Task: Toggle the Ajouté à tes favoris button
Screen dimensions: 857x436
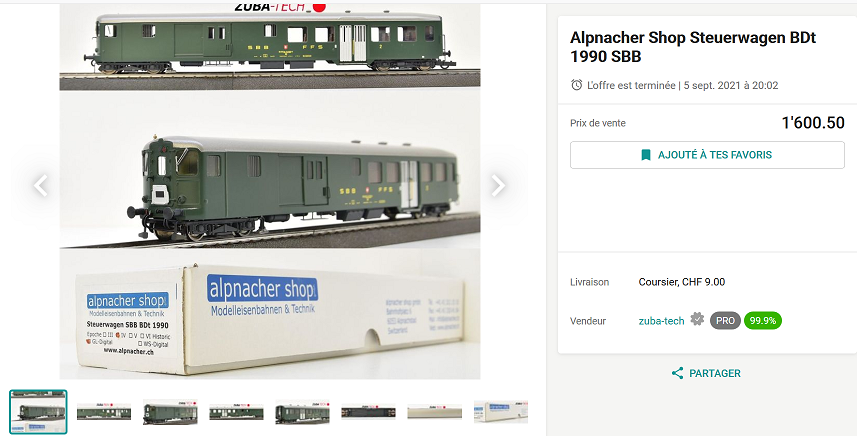Action: pyautogui.click(x=707, y=155)
